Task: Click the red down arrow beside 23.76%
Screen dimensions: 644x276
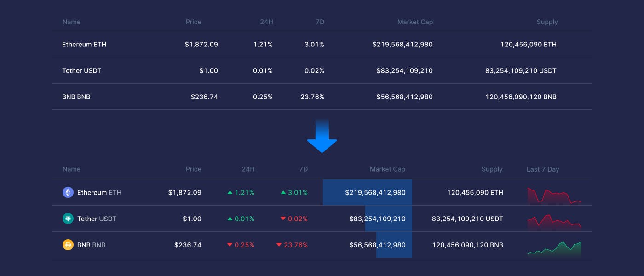Action: point(279,245)
